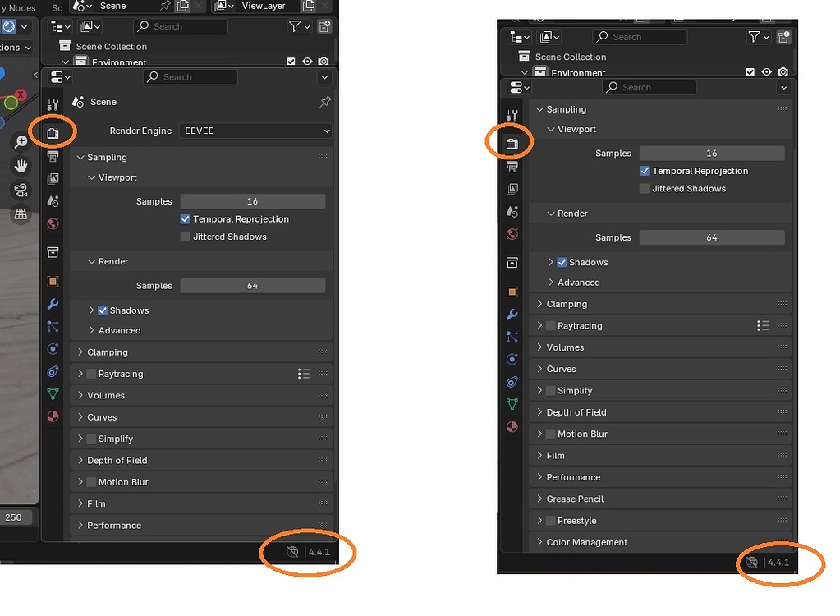The height and width of the screenshot is (616, 840).
Task: Open properties editor type dropdown, left screenshot
Action: [60, 77]
